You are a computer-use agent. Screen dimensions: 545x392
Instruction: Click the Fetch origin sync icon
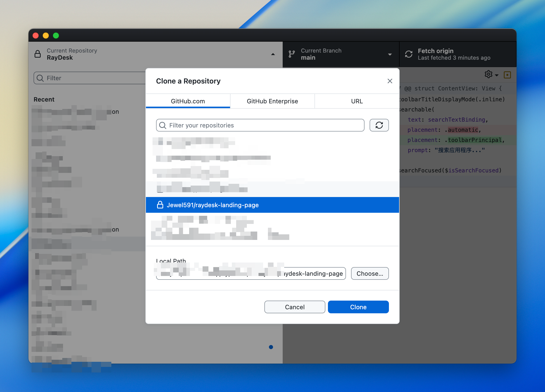point(408,54)
